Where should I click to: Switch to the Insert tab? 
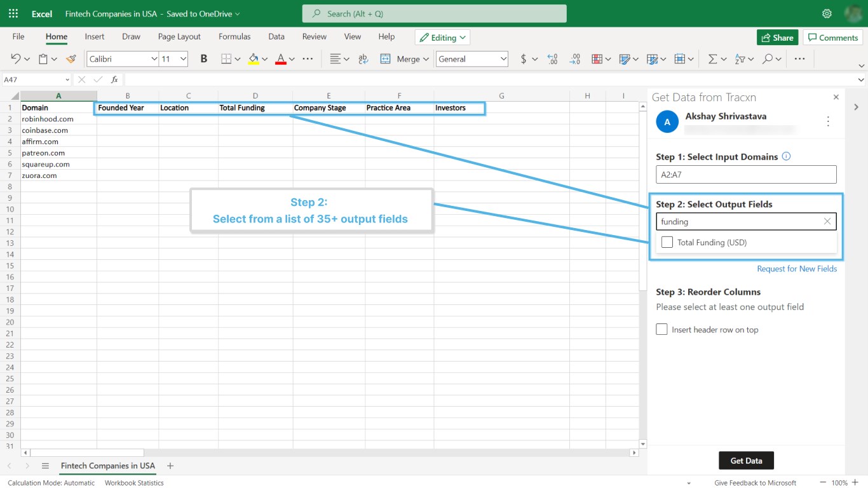(95, 37)
